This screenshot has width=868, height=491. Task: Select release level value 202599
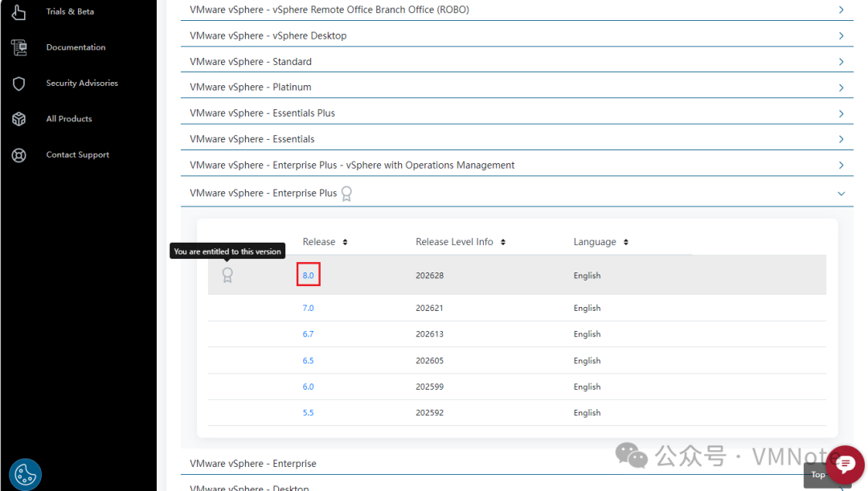tap(429, 387)
